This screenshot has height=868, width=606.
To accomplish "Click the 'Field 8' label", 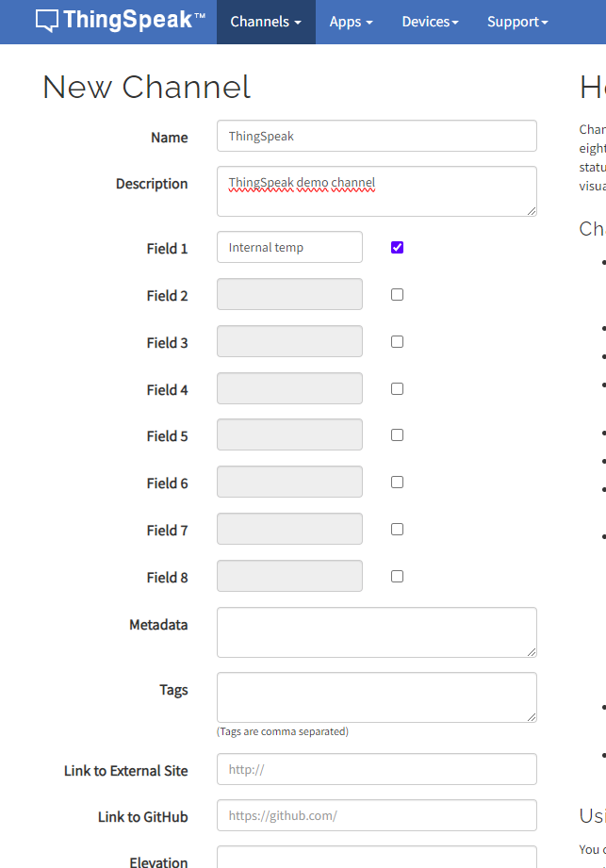I will point(167,578).
